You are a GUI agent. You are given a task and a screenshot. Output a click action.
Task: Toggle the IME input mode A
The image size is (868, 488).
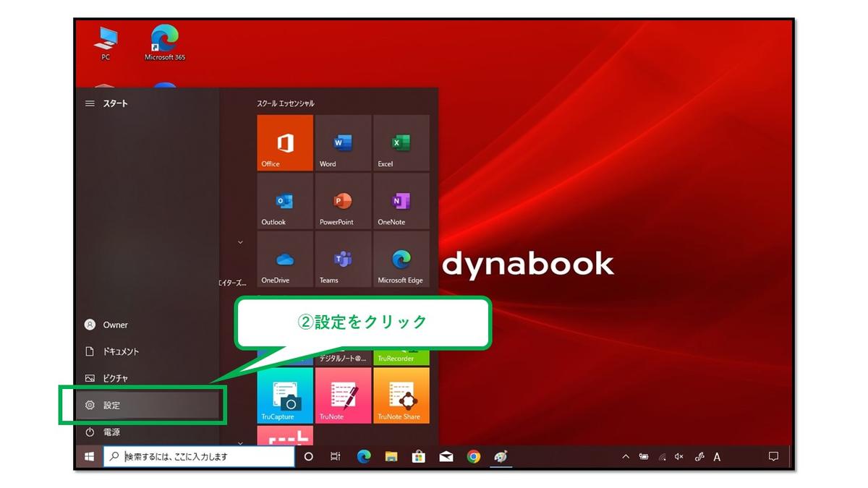[x=717, y=457]
